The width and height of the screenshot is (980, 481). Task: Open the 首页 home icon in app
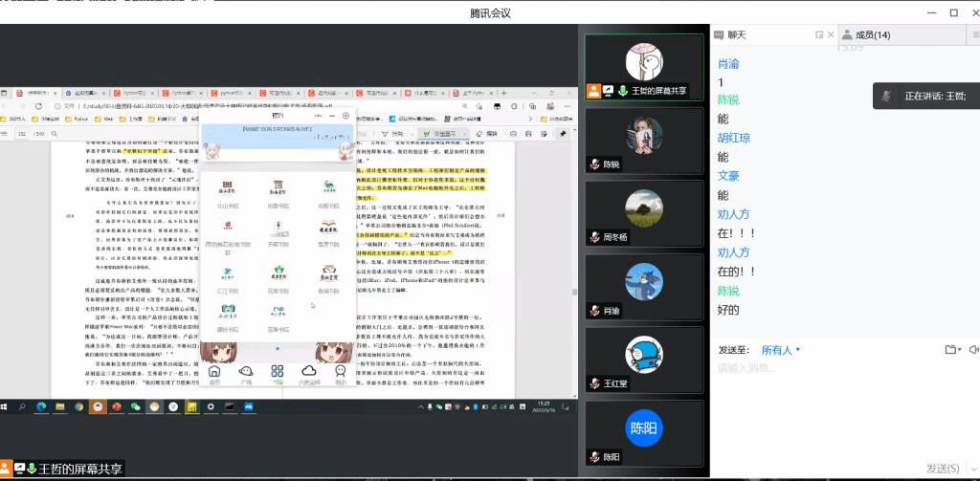(x=214, y=373)
